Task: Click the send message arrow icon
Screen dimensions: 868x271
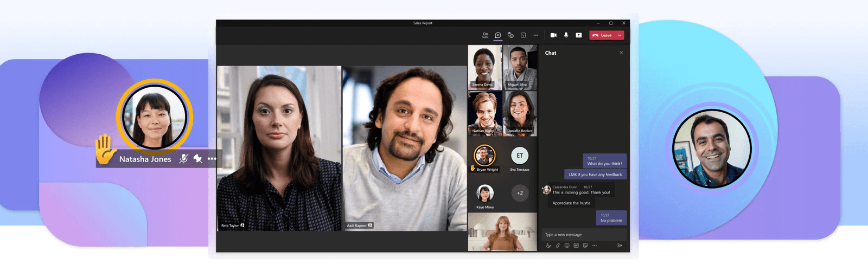Action: pyautogui.click(x=620, y=246)
